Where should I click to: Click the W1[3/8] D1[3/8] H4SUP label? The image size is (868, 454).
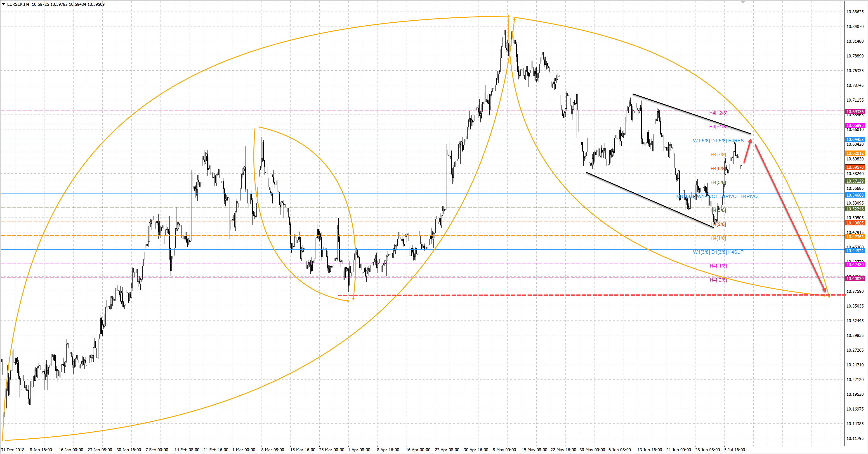pos(718,252)
